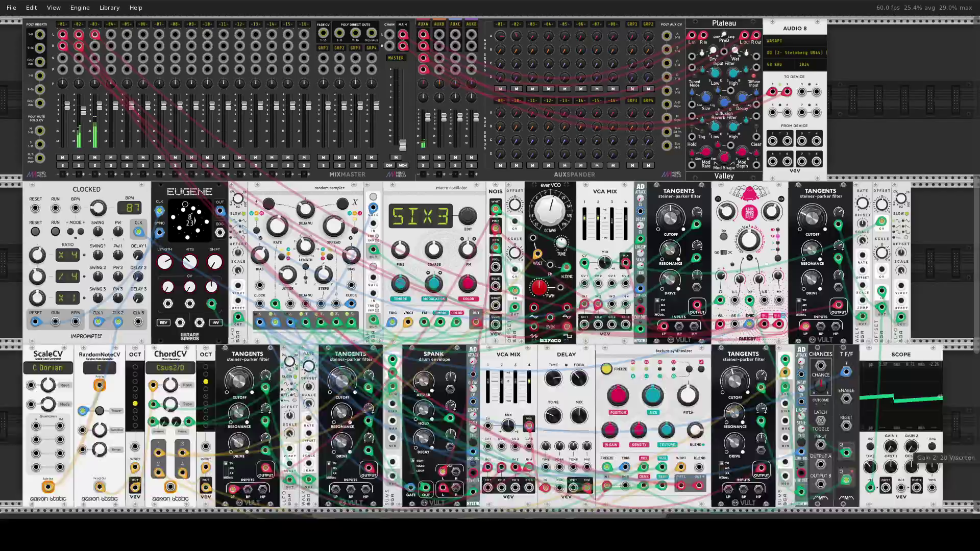Click the OCTAVE knob on evenVCO
Screen dimensions: 980x551
click(550, 210)
